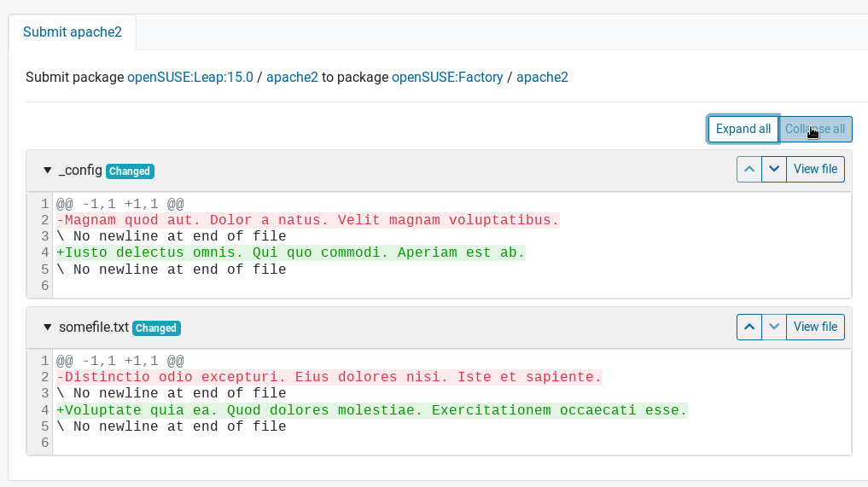Click the added line in somefile.txt diff
The width and height of the screenshot is (868, 487).
[x=371, y=410]
